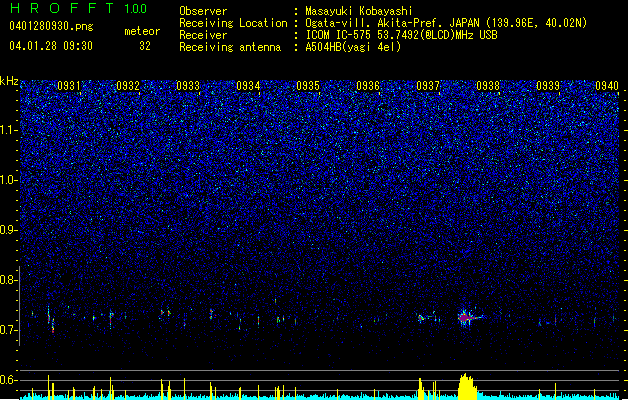This screenshot has width=629, height=400.
Task: Click the Receiver label
Action: point(203,35)
